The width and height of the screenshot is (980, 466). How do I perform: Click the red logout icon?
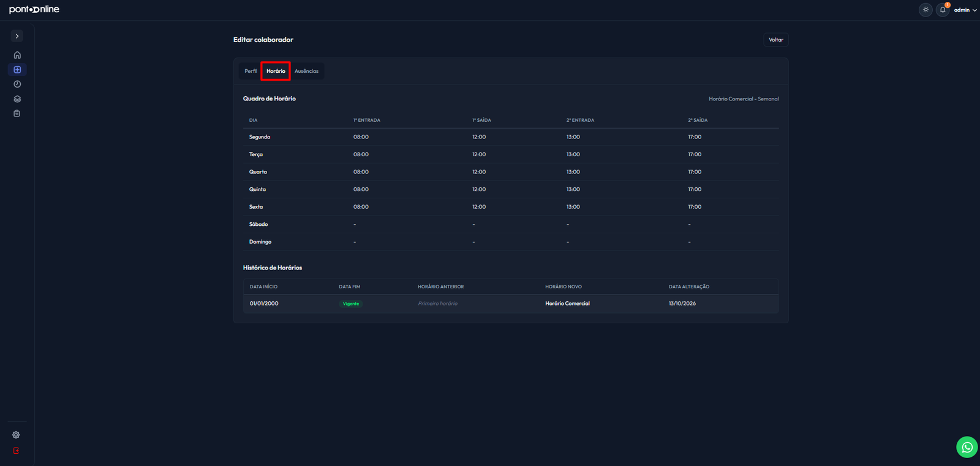click(x=17, y=451)
